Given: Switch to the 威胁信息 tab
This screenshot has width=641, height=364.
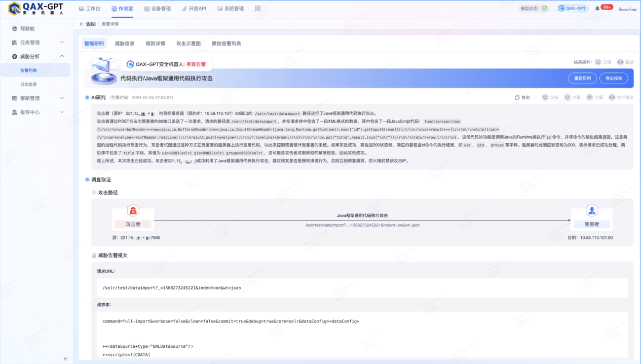Looking at the screenshot, I should pos(125,44).
